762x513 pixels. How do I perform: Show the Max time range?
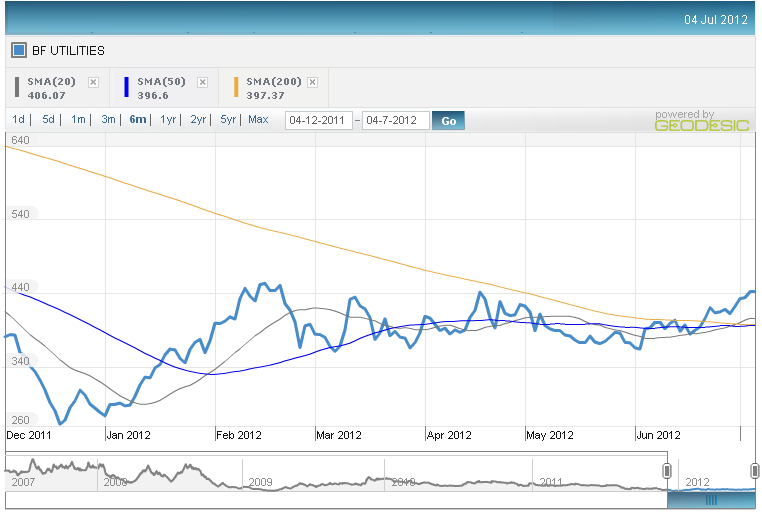(258, 120)
